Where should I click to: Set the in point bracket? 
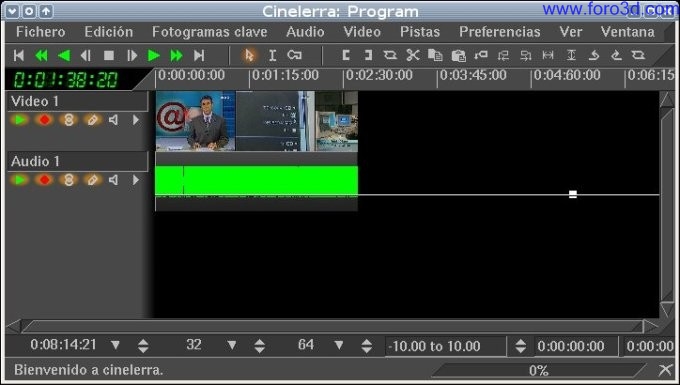click(x=346, y=55)
